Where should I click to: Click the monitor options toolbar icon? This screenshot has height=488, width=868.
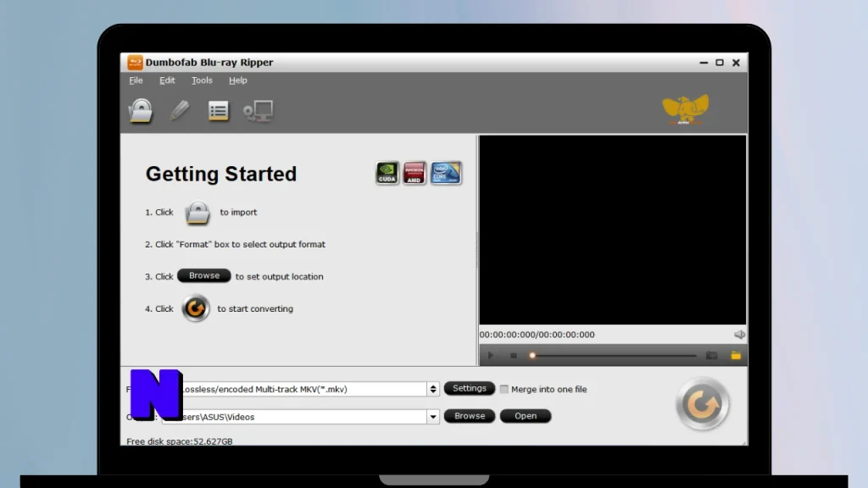(x=258, y=111)
